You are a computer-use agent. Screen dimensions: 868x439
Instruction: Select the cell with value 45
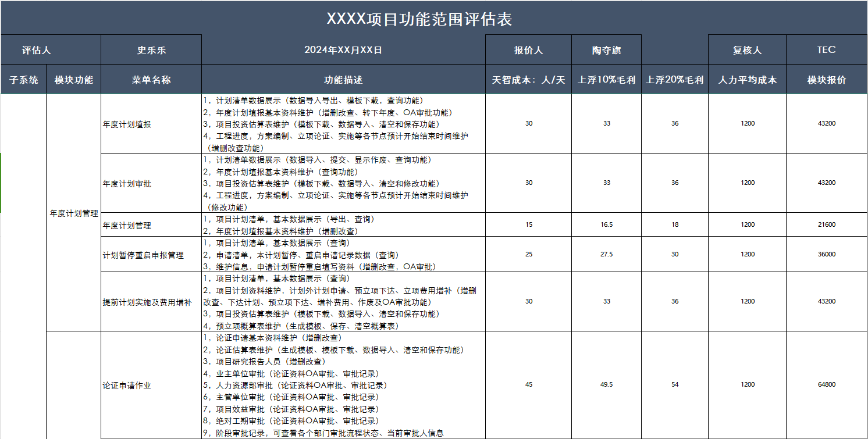tap(528, 384)
